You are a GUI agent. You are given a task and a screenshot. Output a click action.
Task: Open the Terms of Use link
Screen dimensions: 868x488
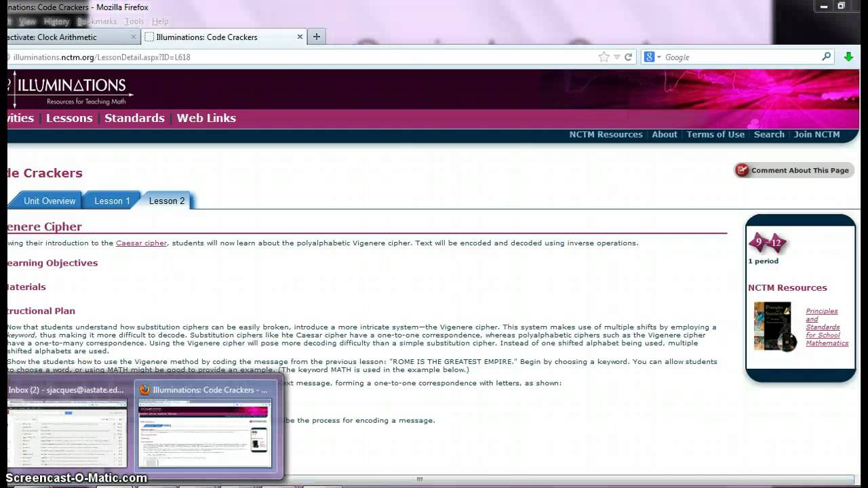click(x=715, y=134)
